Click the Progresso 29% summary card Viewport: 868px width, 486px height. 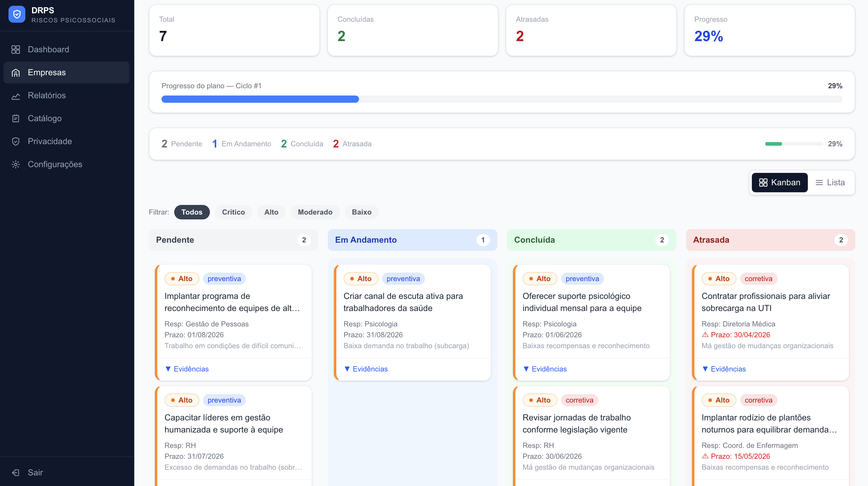coord(769,30)
